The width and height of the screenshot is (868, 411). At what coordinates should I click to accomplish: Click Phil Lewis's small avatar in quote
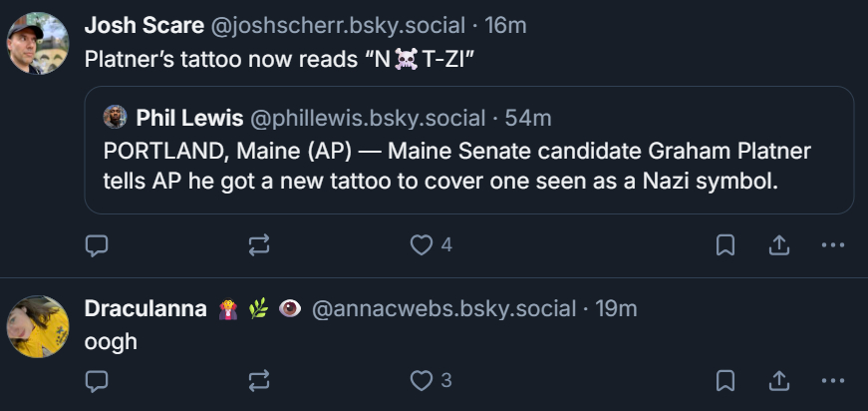(115, 118)
